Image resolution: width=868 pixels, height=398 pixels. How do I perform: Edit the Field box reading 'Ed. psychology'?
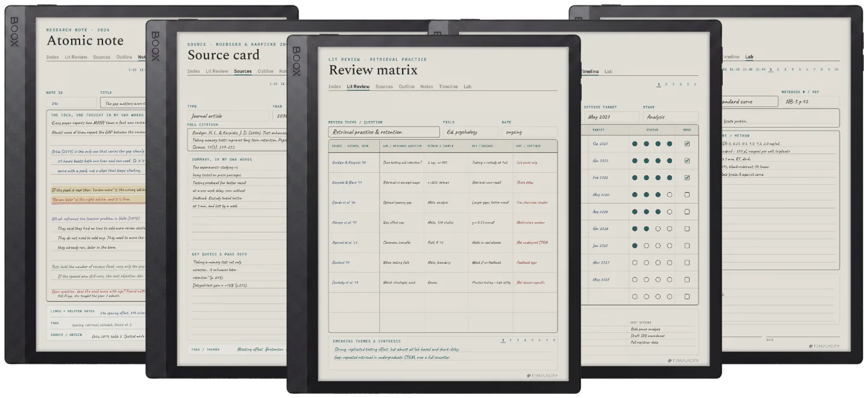[470, 132]
